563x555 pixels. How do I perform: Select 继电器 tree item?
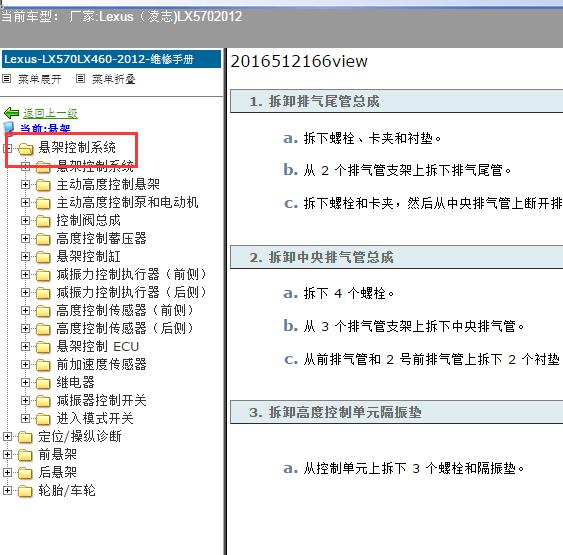(75, 382)
